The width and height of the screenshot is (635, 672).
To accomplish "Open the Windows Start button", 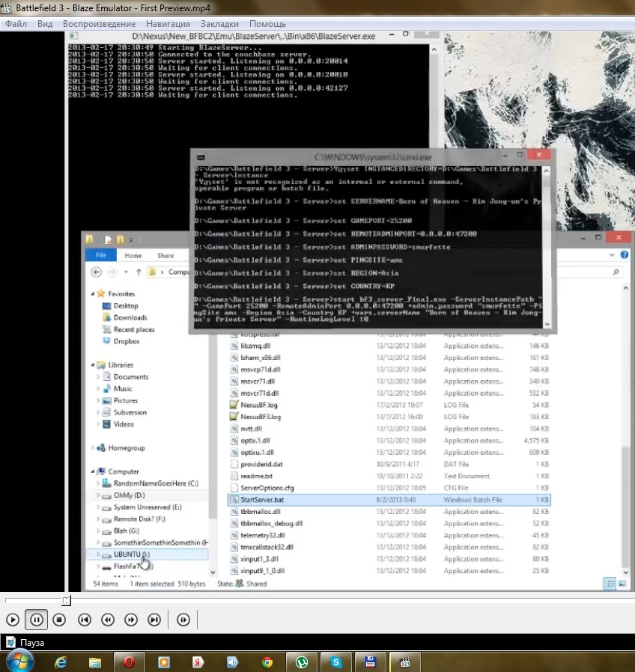I will 19,662.
